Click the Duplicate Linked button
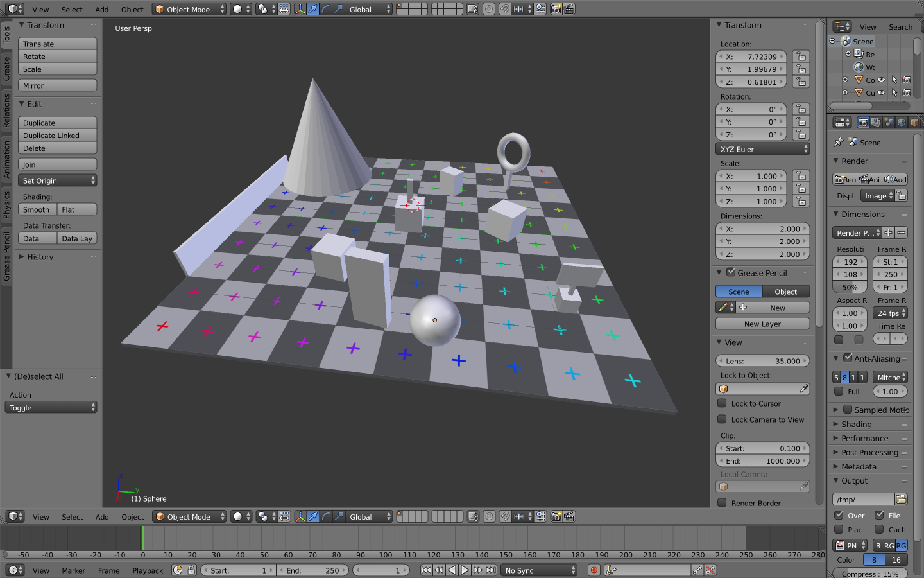Image resolution: width=924 pixels, height=578 pixels. pos(58,136)
